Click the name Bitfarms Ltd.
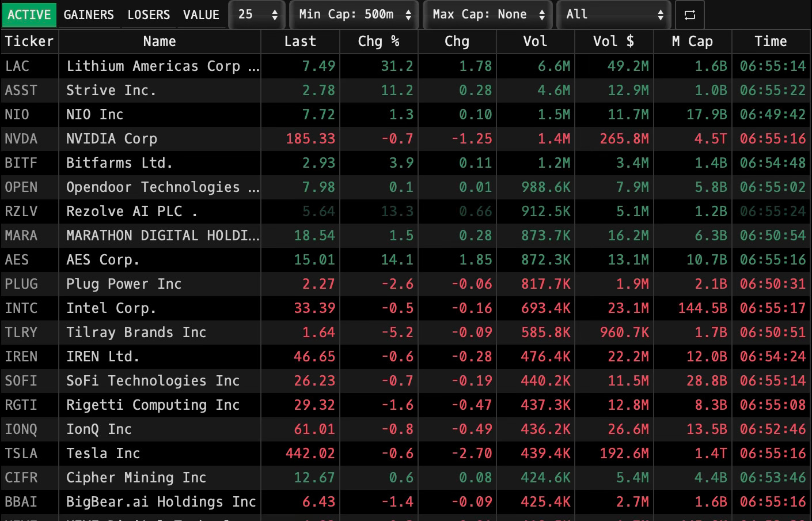This screenshot has width=812, height=521. point(119,163)
